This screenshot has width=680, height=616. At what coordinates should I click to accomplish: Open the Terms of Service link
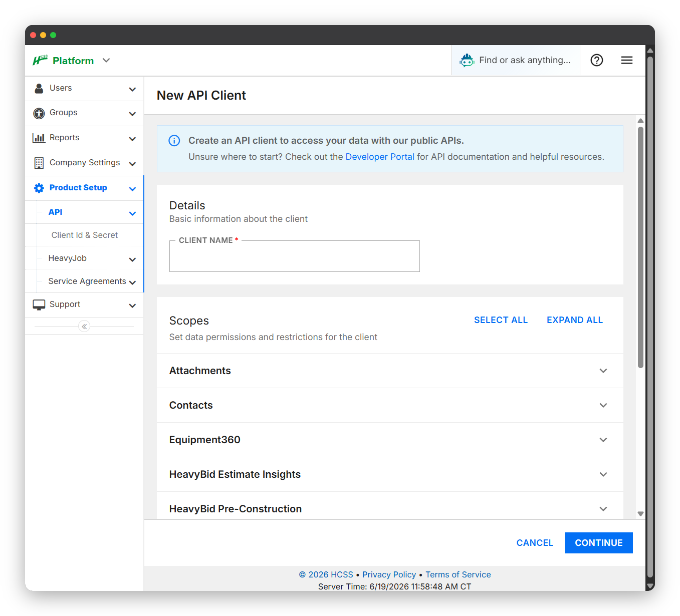tap(458, 574)
